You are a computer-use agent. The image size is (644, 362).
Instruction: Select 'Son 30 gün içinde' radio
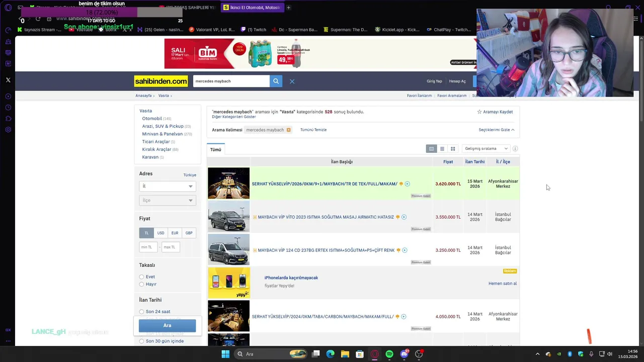coord(141,341)
